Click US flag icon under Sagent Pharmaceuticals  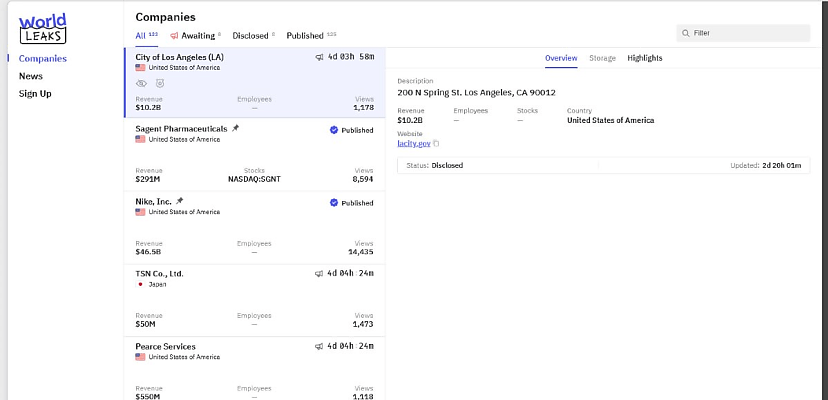(140, 139)
